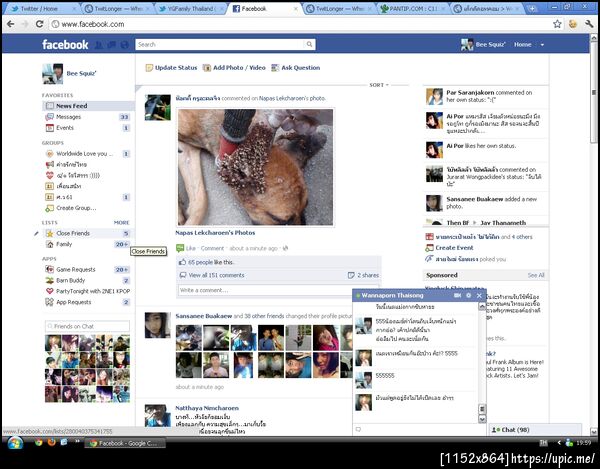Click the Facebook logo in header
Image resolution: width=600 pixels, height=469 pixels.
tap(65, 45)
